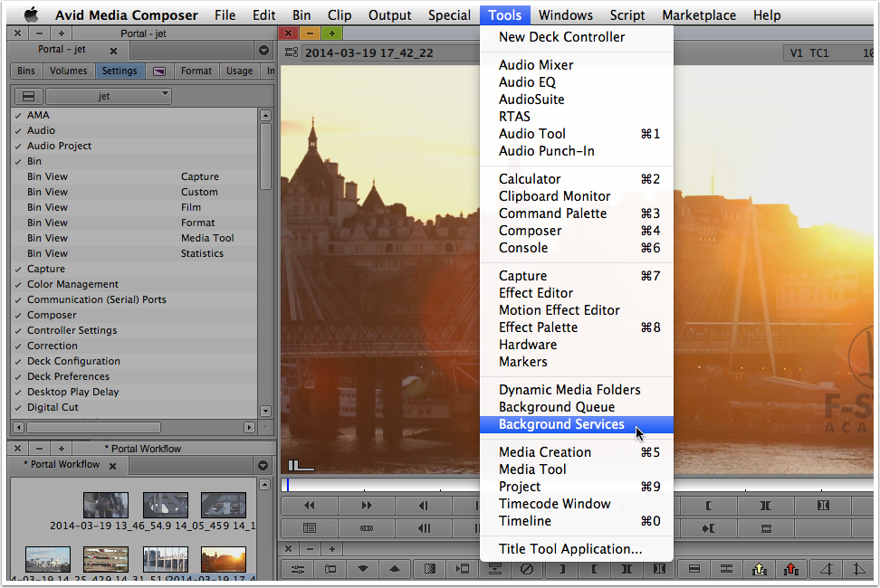Click the settings list scroll down arrow
The image size is (880, 588).
coord(265,411)
